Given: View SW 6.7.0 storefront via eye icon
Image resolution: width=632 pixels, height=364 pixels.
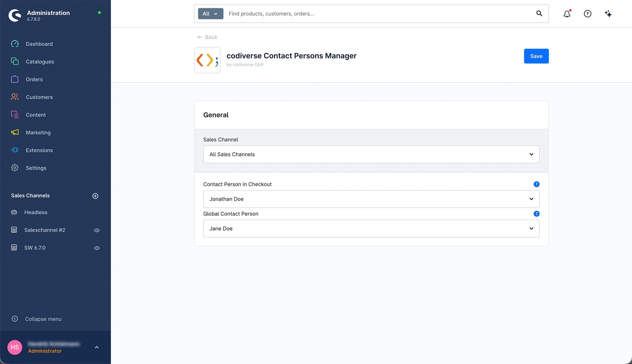Looking at the screenshot, I should pyautogui.click(x=97, y=248).
